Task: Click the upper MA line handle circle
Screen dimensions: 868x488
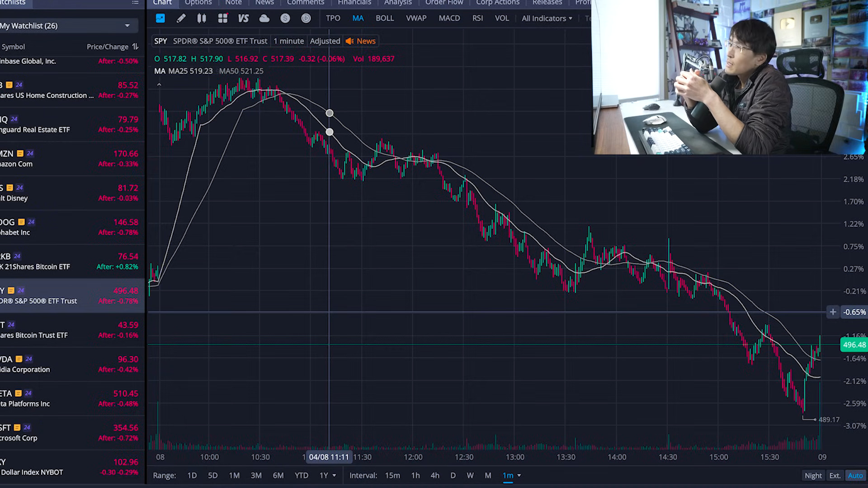Action: [330, 113]
